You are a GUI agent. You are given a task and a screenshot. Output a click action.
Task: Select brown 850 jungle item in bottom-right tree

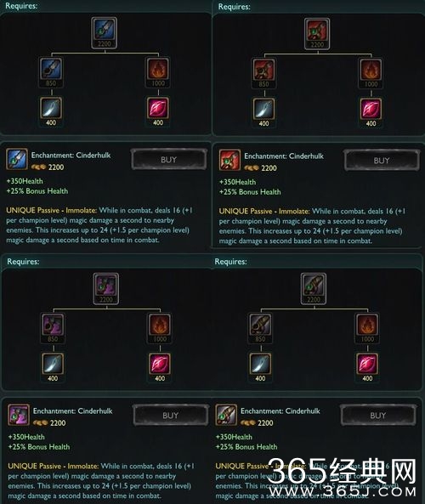pos(260,327)
